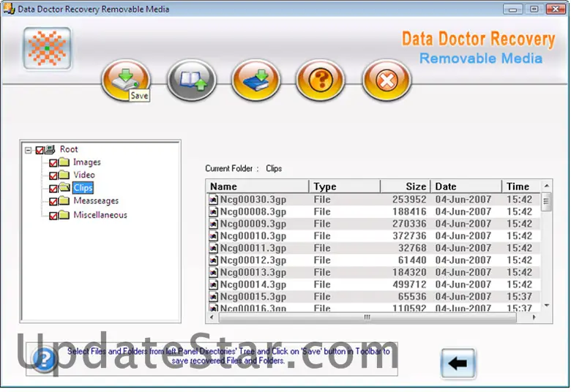
Task: Click the blue help icon at bottom left
Action: pyautogui.click(x=45, y=360)
